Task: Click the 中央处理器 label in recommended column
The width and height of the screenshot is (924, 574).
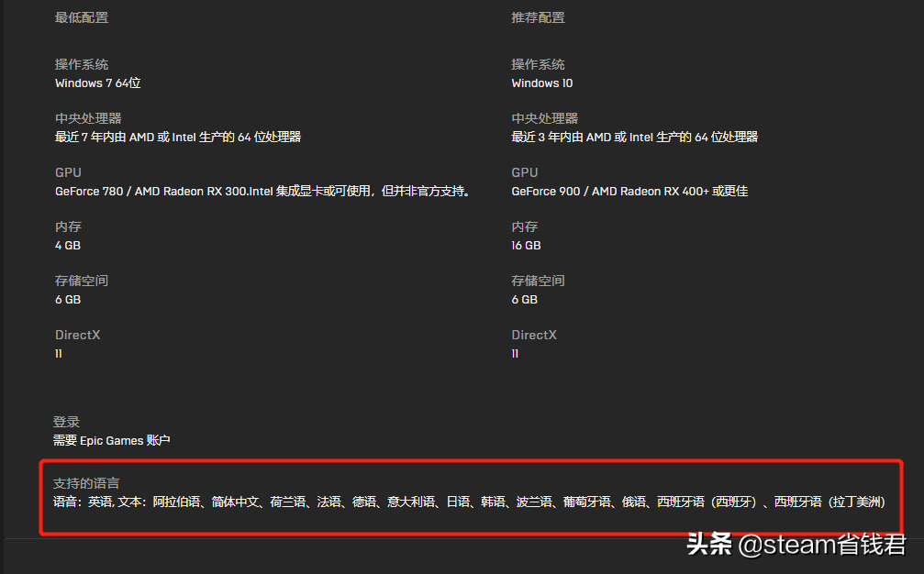Action: click(x=544, y=118)
